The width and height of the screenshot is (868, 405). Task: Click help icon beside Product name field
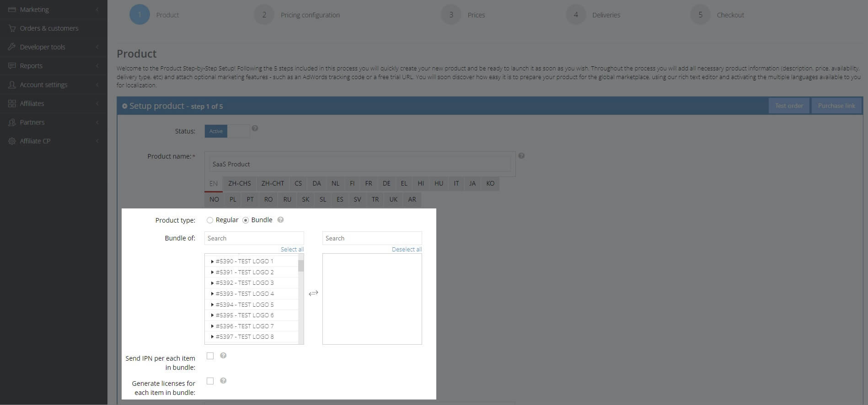tap(521, 156)
